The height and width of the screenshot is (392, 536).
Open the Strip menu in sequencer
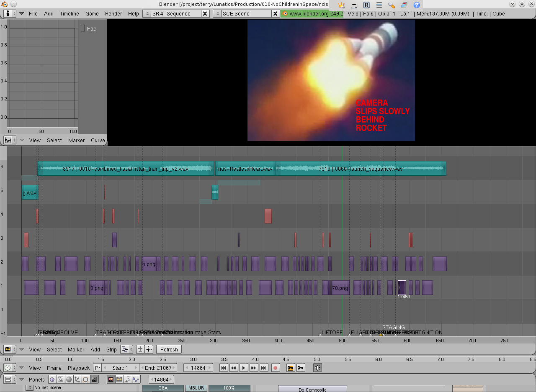point(111,349)
